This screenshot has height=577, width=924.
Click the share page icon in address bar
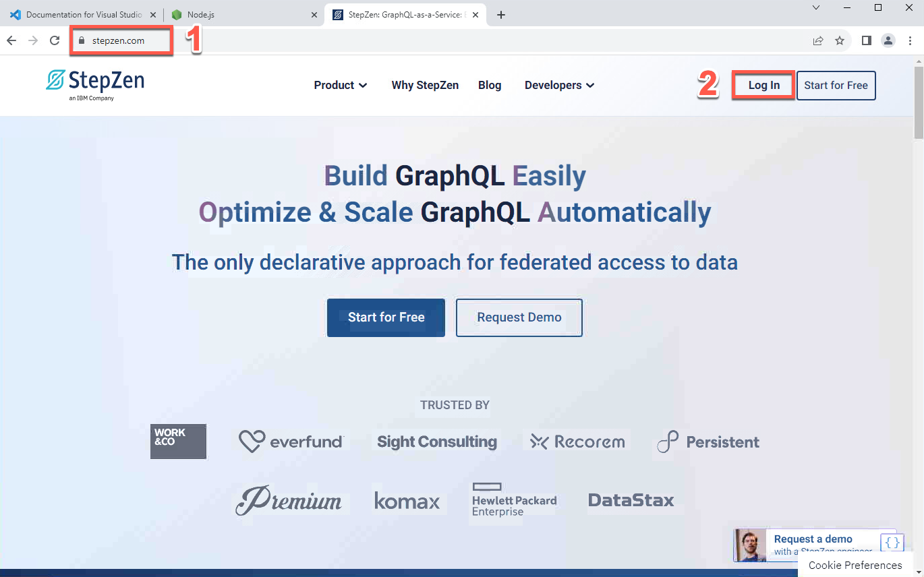click(x=818, y=40)
